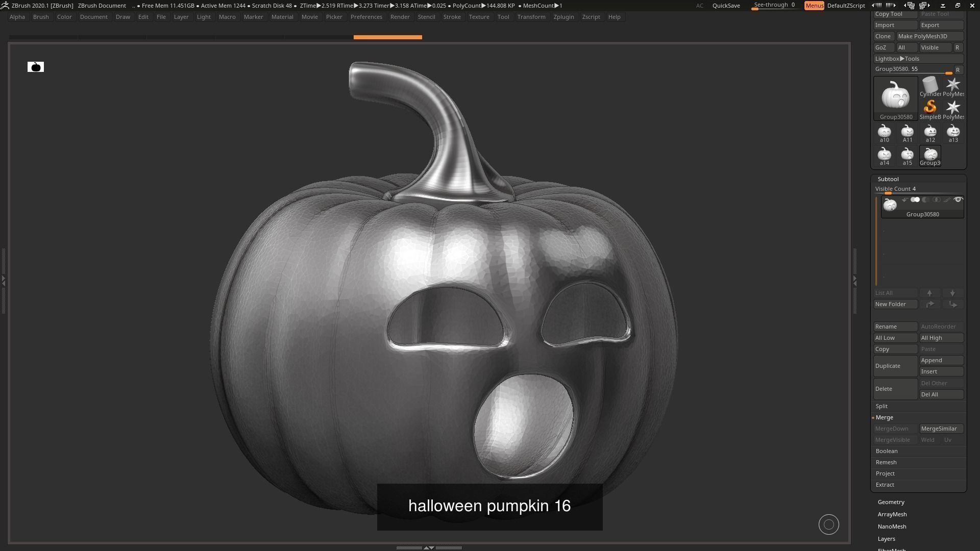This screenshot has width=980, height=551.
Task: Select the upper PolyMesh star tool
Action: pyautogui.click(x=953, y=87)
